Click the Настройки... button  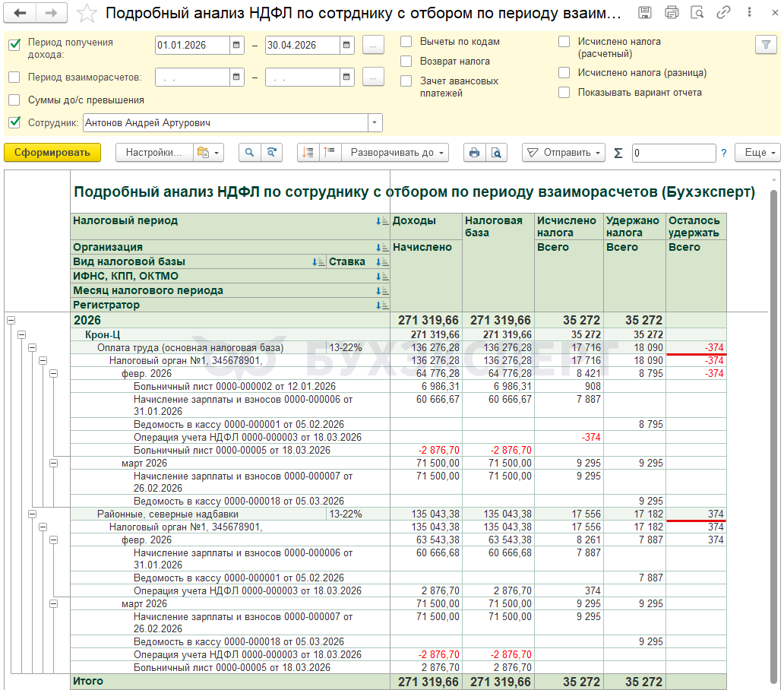tap(154, 153)
